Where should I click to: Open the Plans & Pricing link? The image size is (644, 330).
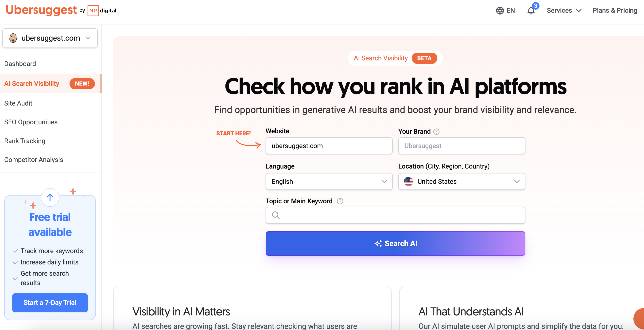click(615, 11)
